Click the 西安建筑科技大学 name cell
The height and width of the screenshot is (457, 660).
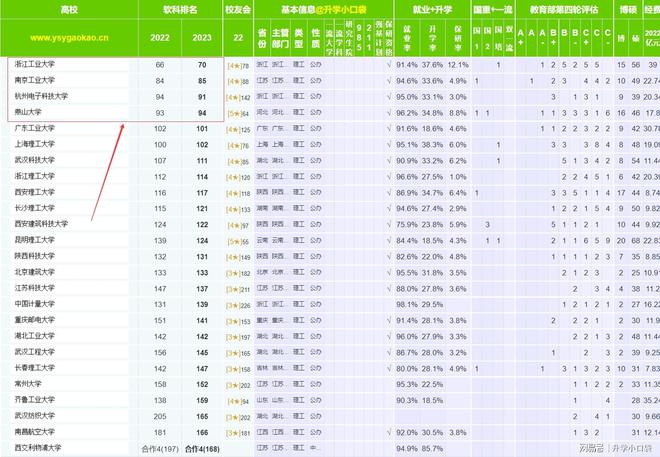[41, 224]
